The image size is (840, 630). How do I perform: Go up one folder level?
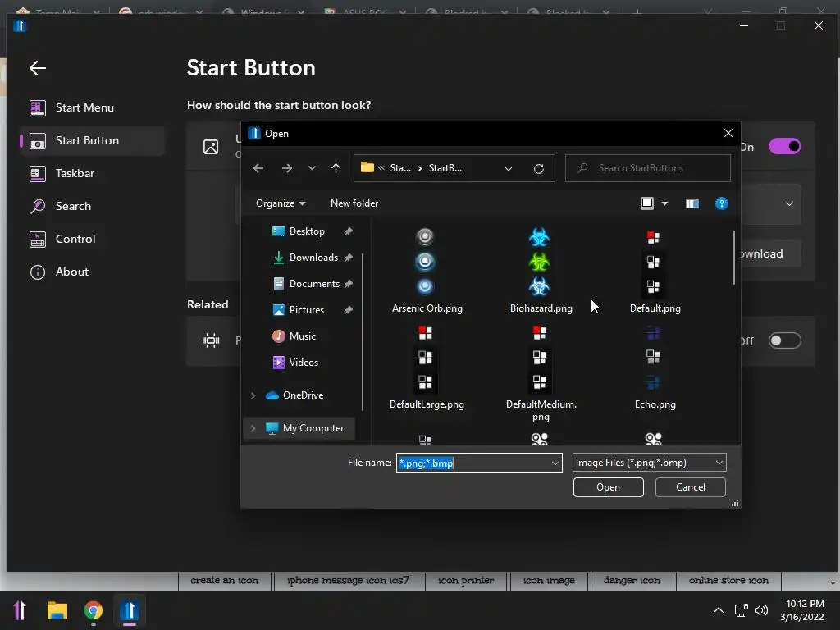pos(336,168)
